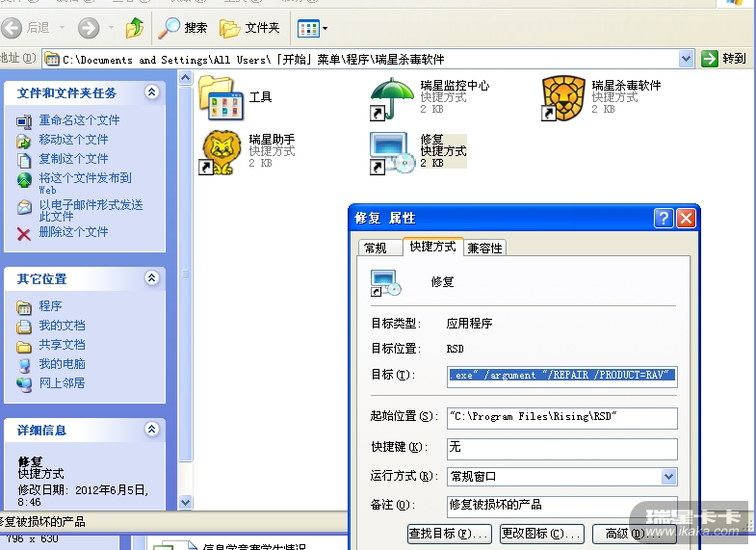Click the move file icon
Image resolution: width=756 pixels, height=550 pixels.
[24, 141]
